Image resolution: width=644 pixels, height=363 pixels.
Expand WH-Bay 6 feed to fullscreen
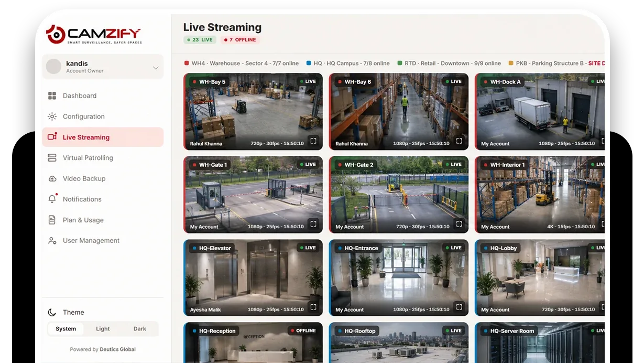click(x=459, y=141)
